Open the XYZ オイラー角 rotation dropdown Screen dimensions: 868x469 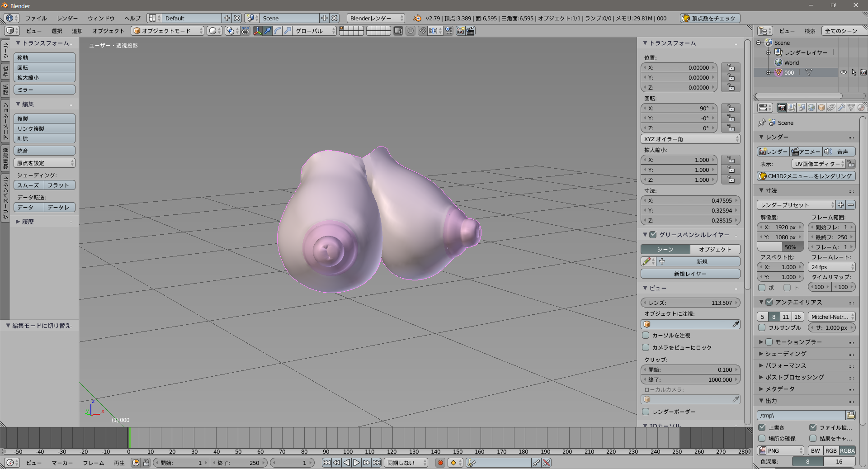(x=690, y=139)
